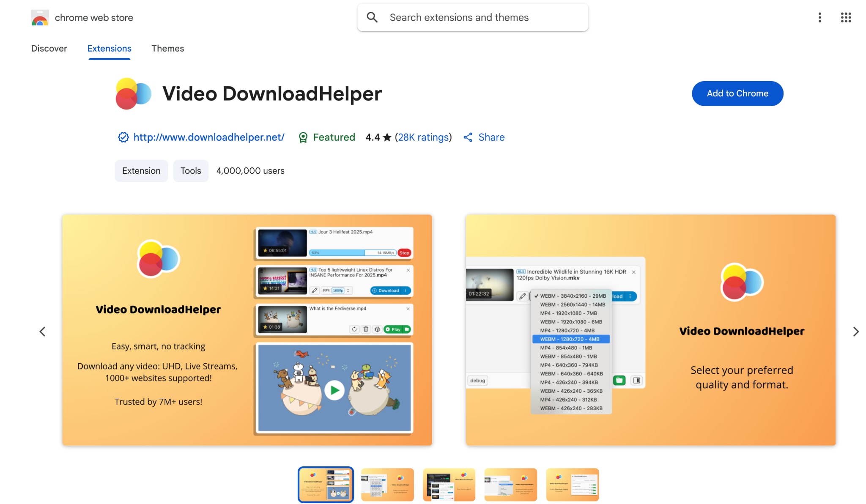View the 28K ratings link
Screen dimensions: 866x504
pos(423,137)
